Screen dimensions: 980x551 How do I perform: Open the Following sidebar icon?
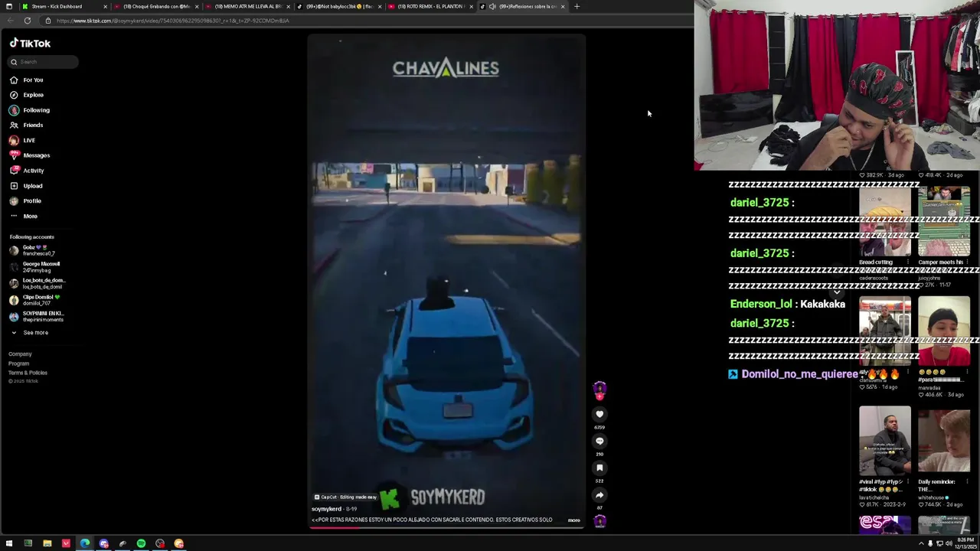pyautogui.click(x=14, y=110)
